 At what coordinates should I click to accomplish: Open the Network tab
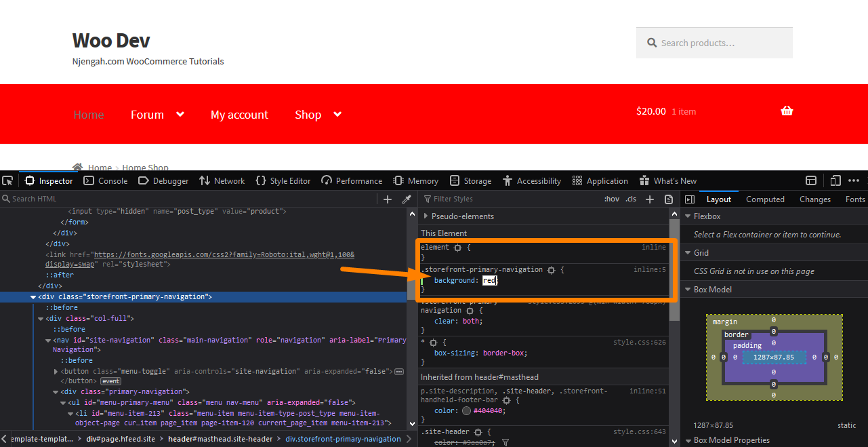tap(222, 180)
